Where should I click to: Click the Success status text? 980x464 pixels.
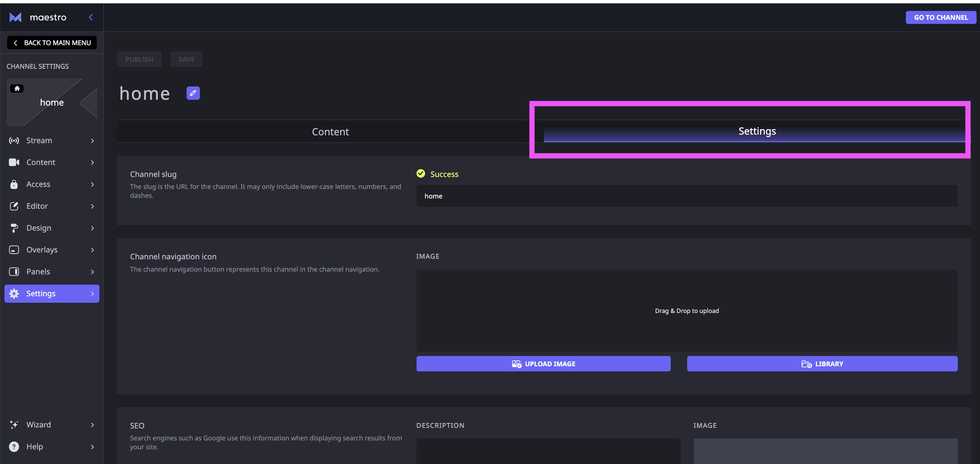(x=444, y=174)
